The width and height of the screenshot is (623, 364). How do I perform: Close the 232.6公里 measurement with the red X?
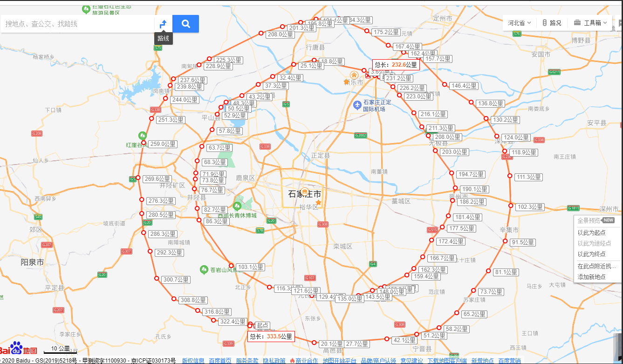click(369, 75)
